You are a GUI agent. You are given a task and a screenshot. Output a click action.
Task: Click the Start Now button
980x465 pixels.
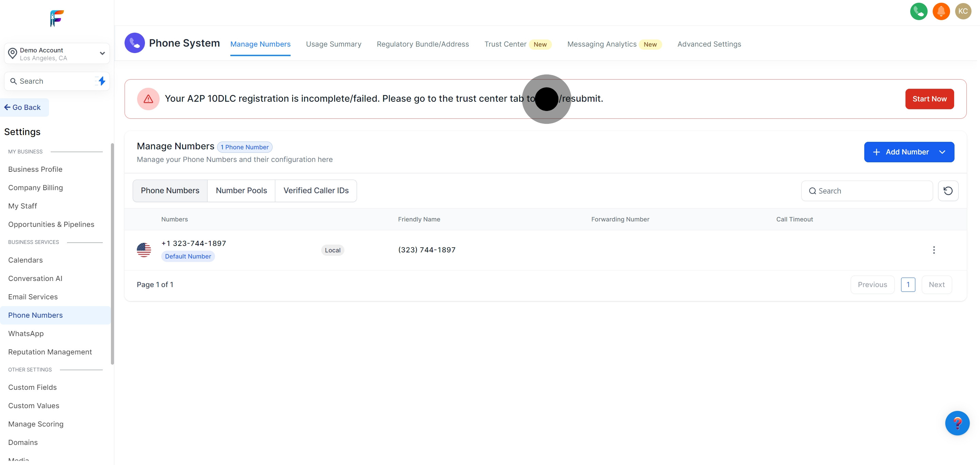929,99
